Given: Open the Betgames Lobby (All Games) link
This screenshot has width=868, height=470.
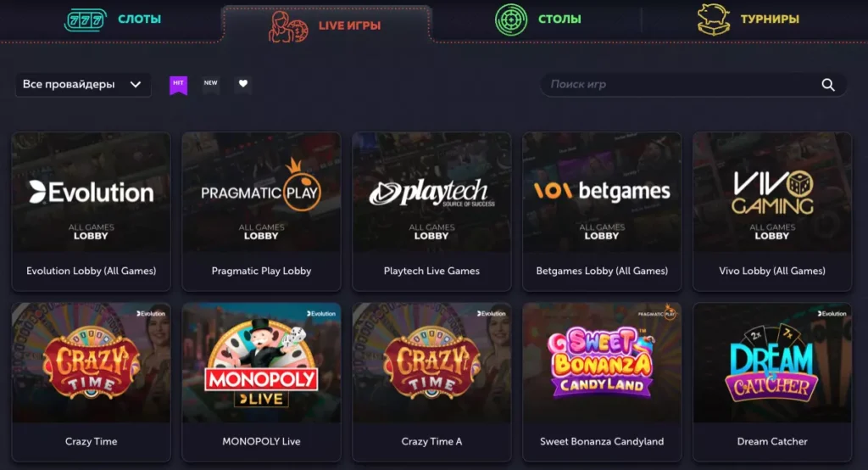Looking at the screenshot, I should (602, 271).
